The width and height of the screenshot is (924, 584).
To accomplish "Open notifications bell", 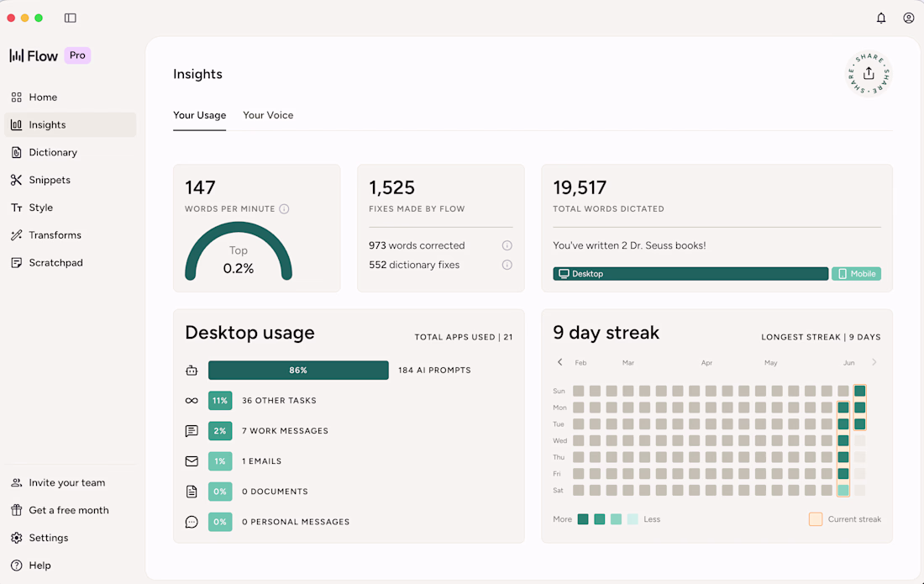I will [881, 18].
